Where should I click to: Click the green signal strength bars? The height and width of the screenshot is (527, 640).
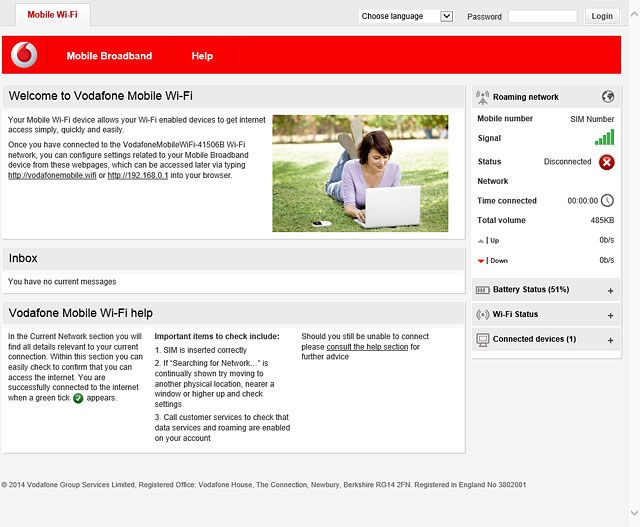point(604,138)
